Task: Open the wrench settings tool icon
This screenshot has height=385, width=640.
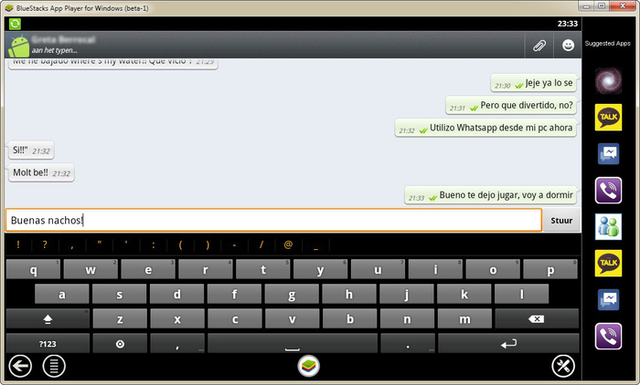Action: 563,366
